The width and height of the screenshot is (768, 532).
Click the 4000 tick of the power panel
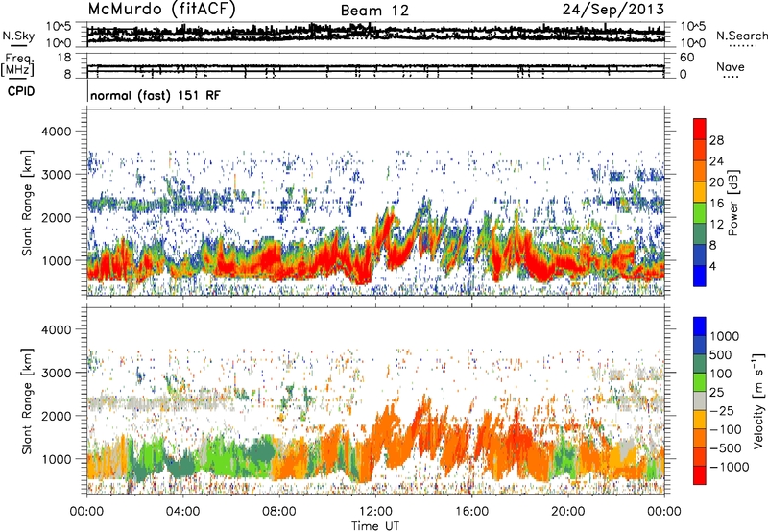[x=56, y=132]
